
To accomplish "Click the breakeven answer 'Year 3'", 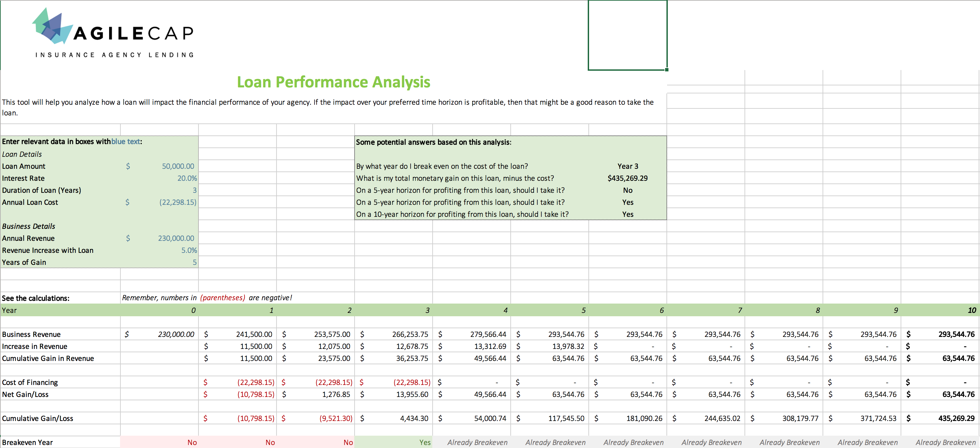I will tap(628, 166).
